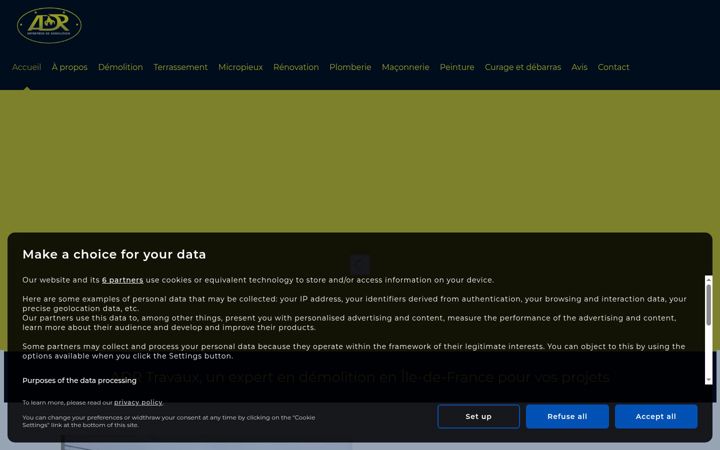Open the Rénovation menu entry
The image size is (720, 450).
click(296, 67)
